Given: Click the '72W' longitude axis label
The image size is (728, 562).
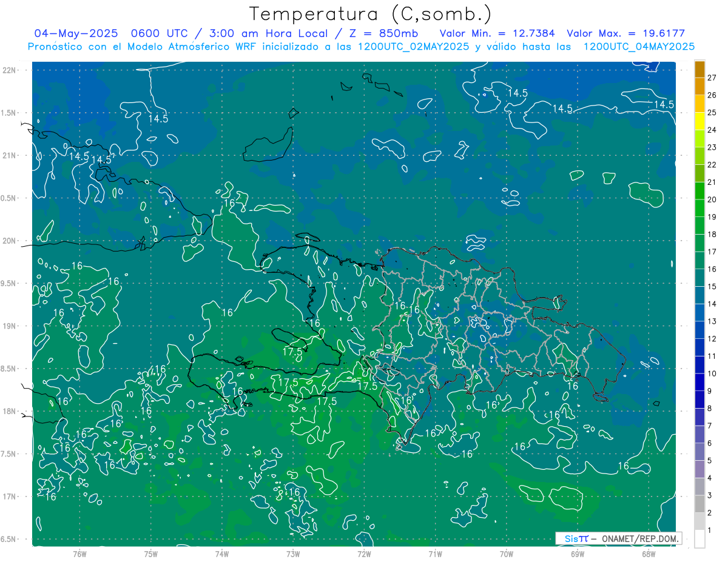Looking at the screenshot, I should [x=364, y=554].
